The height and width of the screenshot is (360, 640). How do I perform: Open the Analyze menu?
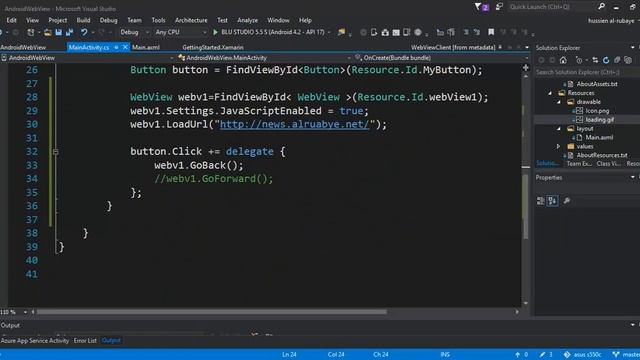[x=247, y=20]
